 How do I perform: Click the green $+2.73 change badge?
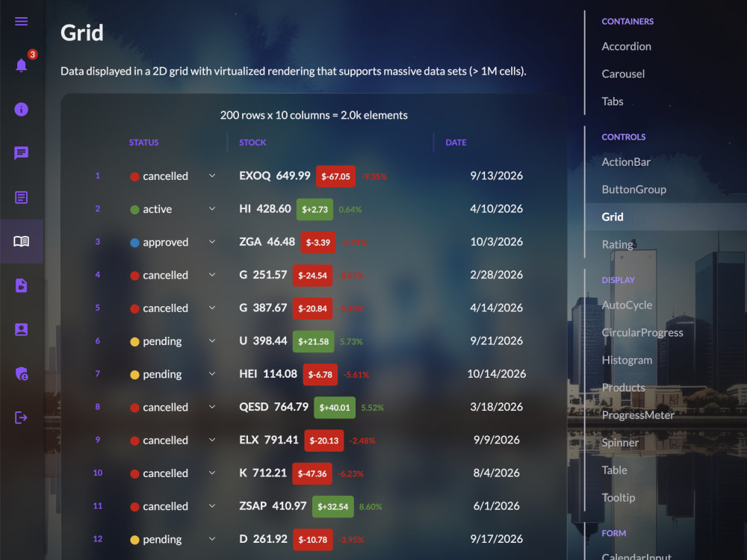[314, 209]
